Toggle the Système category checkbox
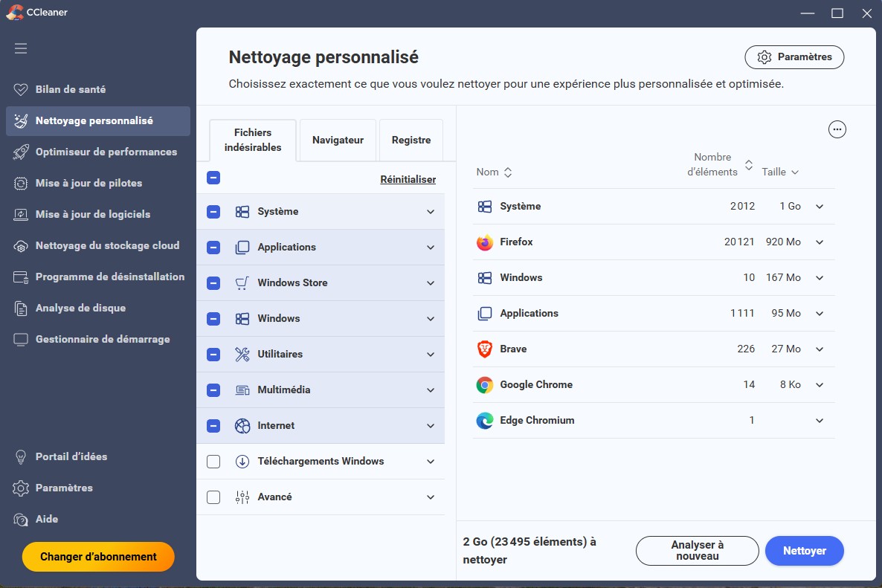 (213, 212)
